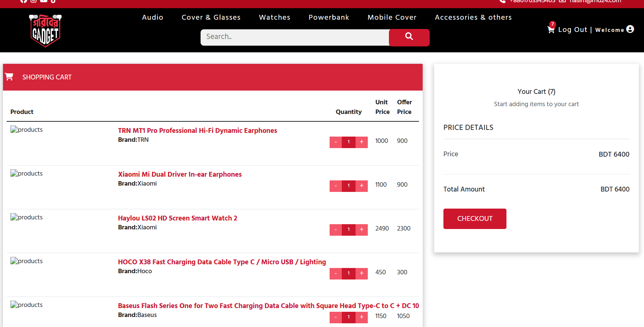Viewport: 644px width, 327px height.
Task: Click the CHECKOUT button
Action: point(475,219)
